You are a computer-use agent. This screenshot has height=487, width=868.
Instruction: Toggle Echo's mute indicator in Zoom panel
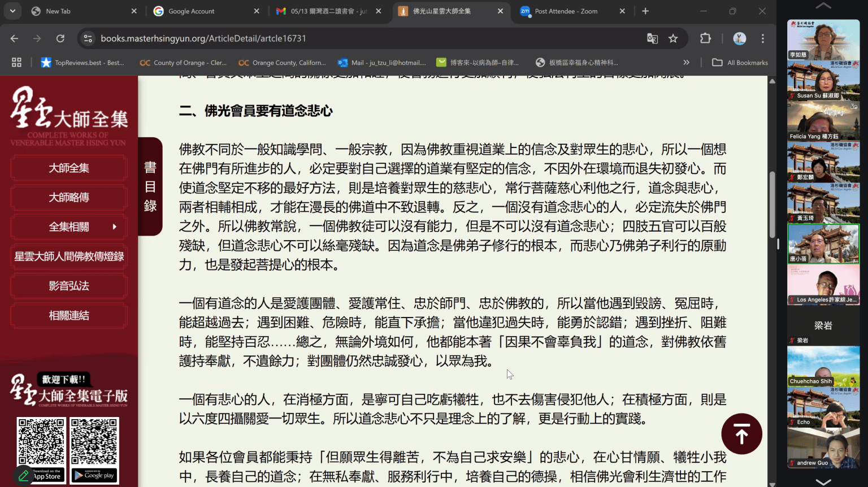click(793, 422)
